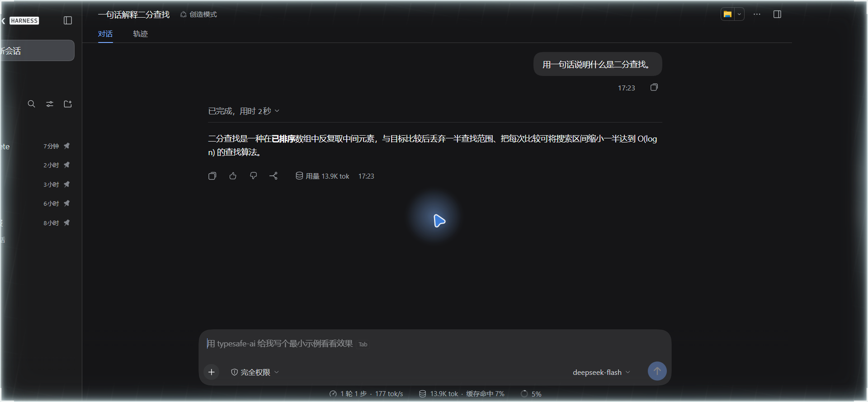Select the 新会话 sidebar item

[x=37, y=51]
